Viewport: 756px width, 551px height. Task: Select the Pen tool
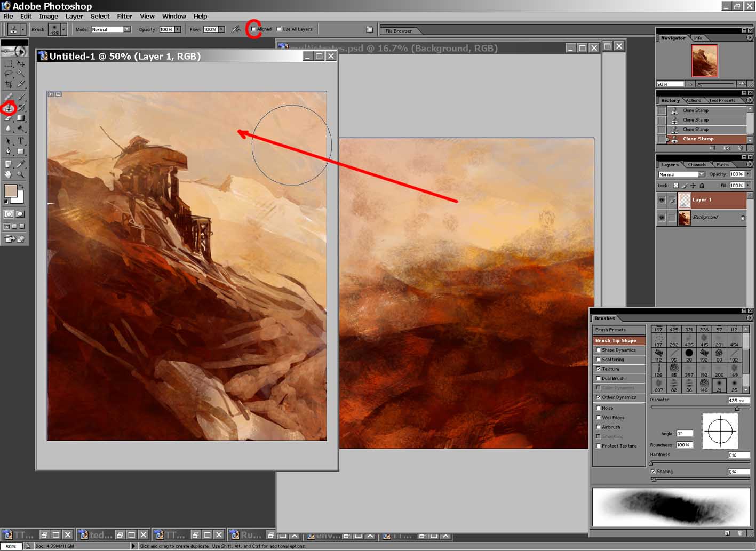[8, 151]
